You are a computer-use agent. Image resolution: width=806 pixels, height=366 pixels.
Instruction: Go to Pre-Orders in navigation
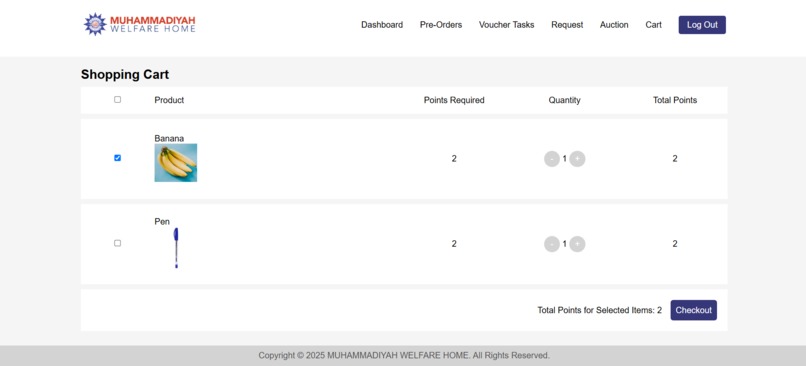pyautogui.click(x=441, y=25)
